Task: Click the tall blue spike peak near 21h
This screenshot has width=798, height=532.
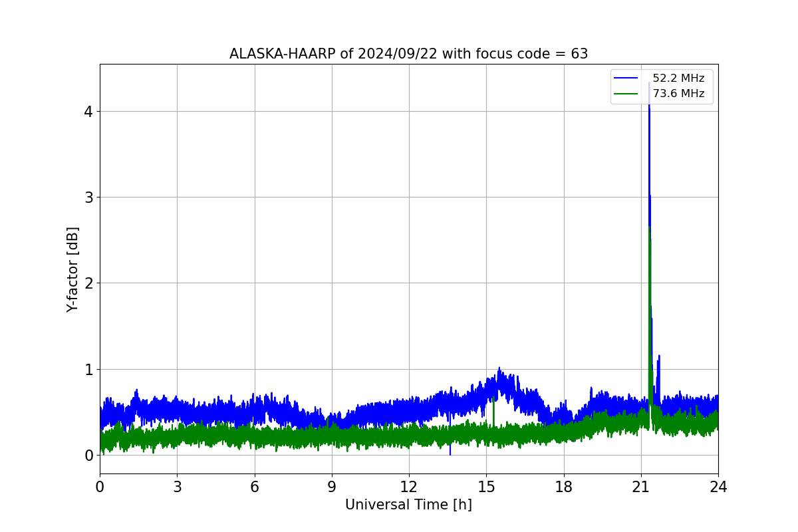Action: (x=649, y=83)
